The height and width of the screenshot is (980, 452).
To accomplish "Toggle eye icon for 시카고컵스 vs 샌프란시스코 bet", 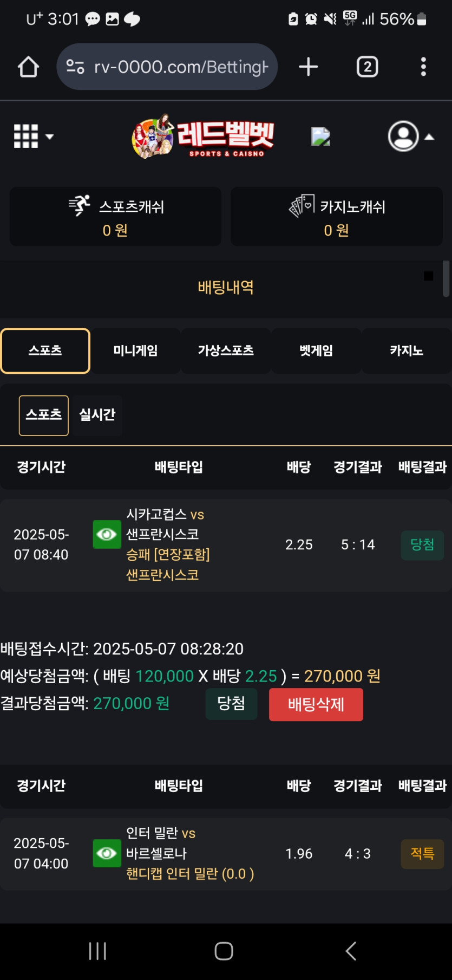I will [107, 535].
